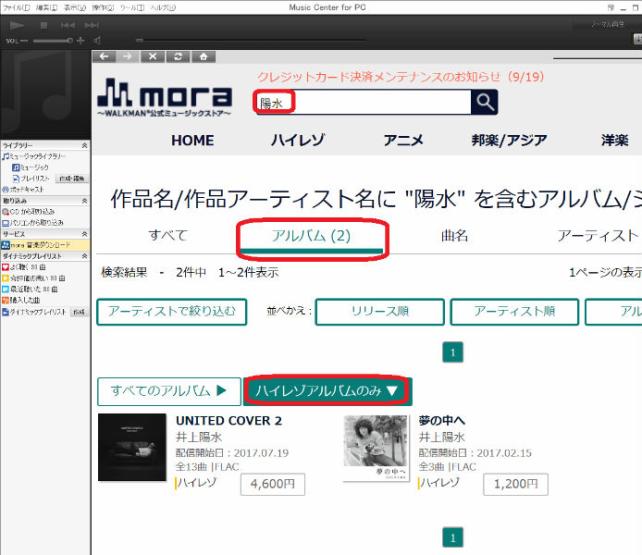This screenshot has height=555, width=642.
Task: Switch to the すべて results tab
Action: point(168,235)
